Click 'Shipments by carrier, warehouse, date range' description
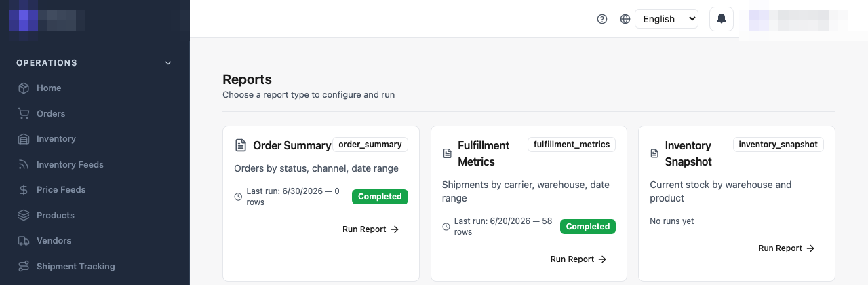The height and width of the screenshot is (285, 868). 526,191
